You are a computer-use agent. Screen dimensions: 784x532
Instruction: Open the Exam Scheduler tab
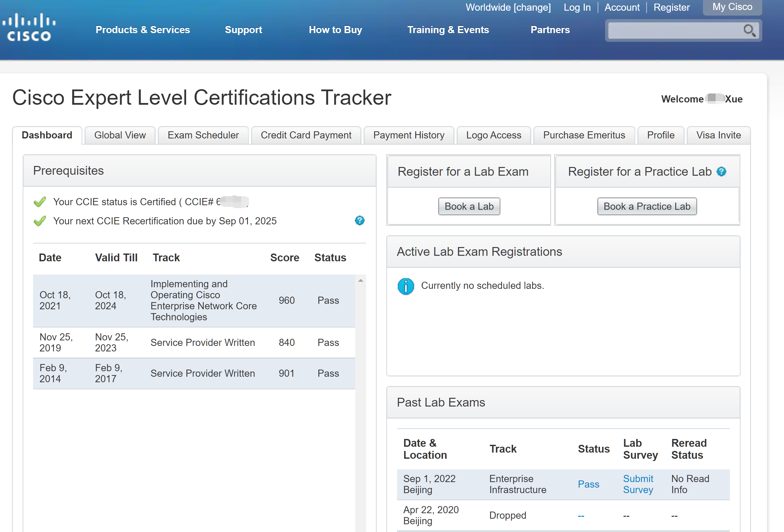(x=203, y=135)
